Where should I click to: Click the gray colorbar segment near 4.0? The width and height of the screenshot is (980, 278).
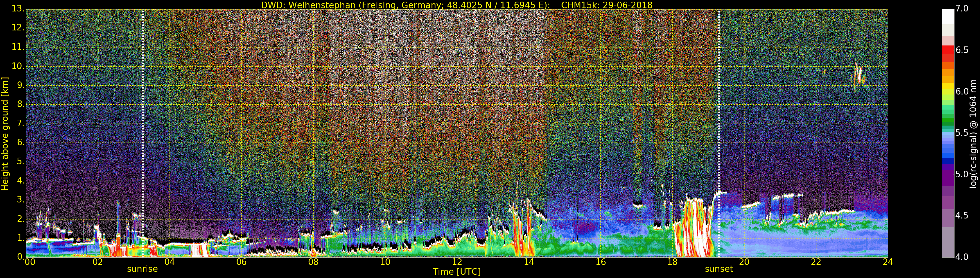948,242
